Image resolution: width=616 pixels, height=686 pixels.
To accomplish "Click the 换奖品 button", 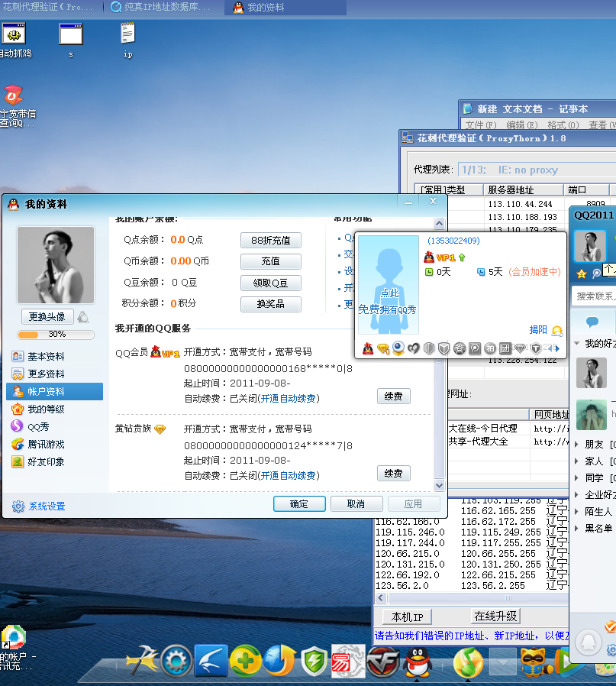I will 271,304.
